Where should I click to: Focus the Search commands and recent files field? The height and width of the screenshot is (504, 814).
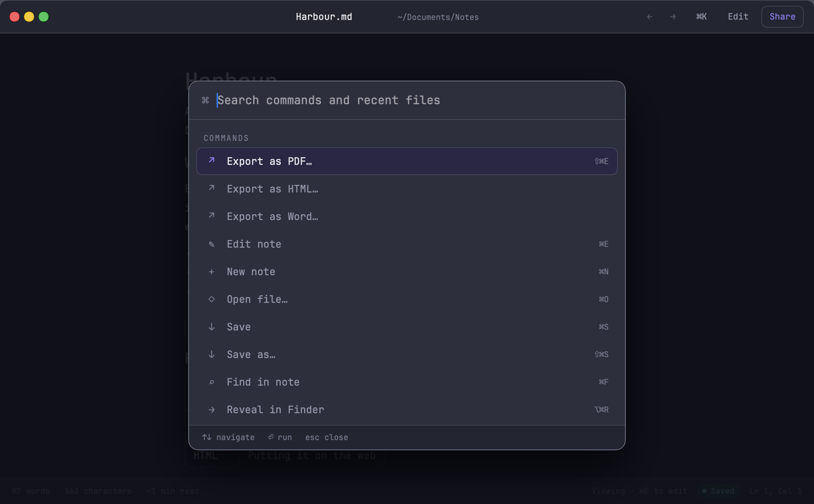pyautogui.click(x=414, y=100)
